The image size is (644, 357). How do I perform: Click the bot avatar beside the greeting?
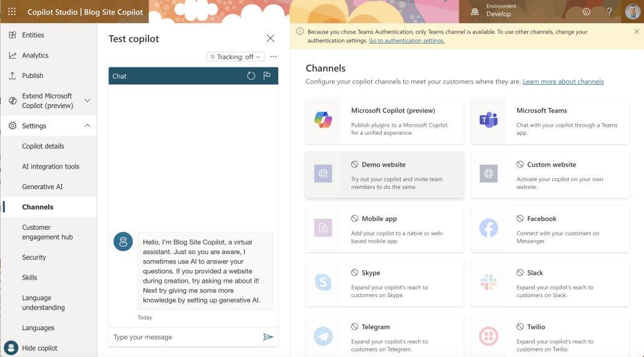tap(123, 242)
